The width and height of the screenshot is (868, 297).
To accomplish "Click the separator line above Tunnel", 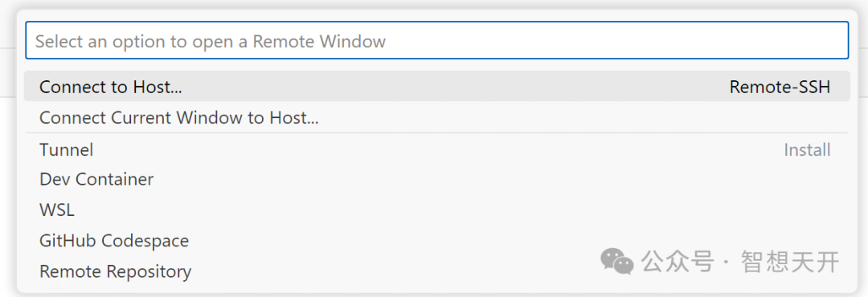I will tap(436, 132).
